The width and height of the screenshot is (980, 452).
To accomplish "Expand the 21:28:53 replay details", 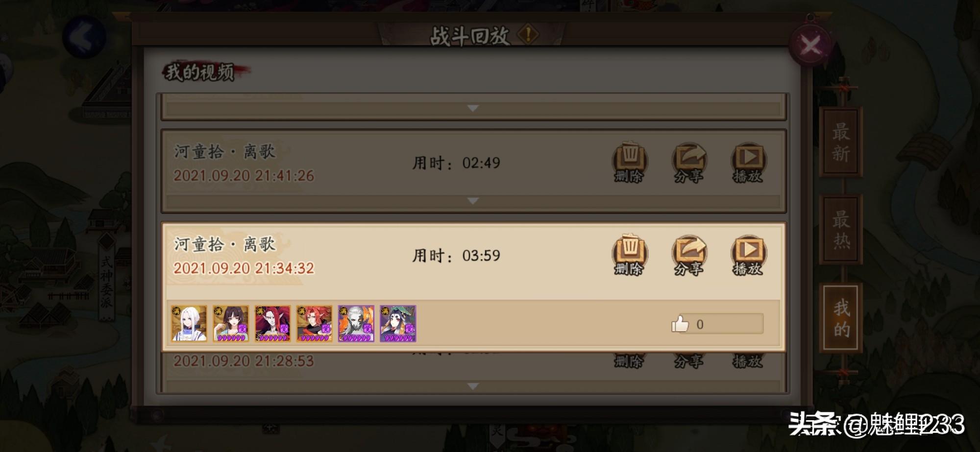I will click(473, 386).
